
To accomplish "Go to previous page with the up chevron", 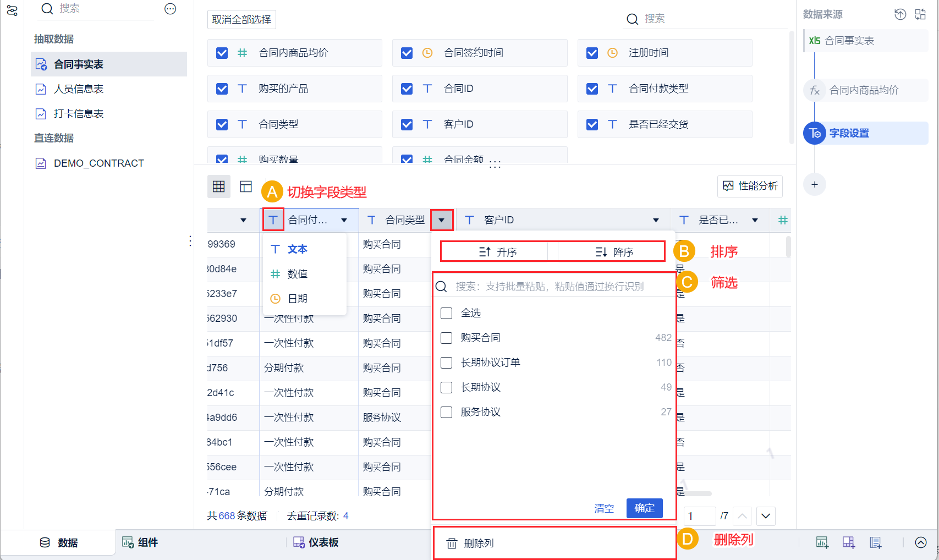I will click(742, 516).
